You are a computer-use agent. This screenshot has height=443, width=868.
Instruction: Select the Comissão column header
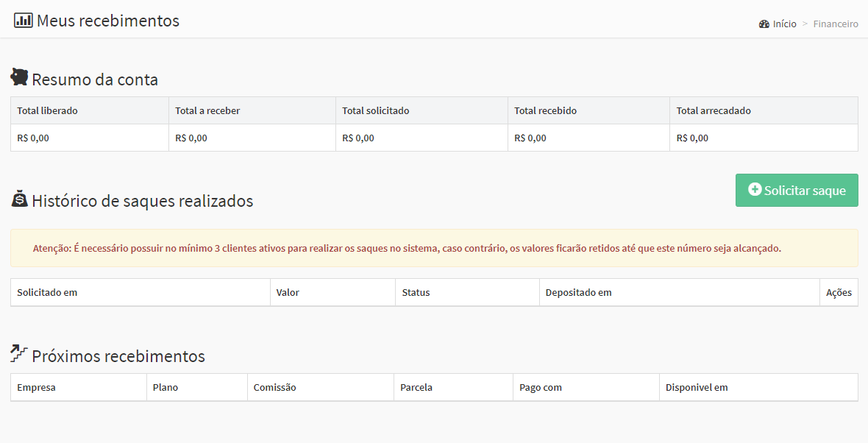pyautogui.click(x=274, y=388)
